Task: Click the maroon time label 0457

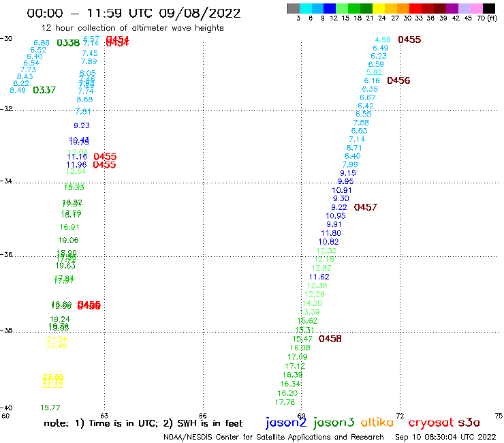Action: pyautogui.click(x=366, y=207)
